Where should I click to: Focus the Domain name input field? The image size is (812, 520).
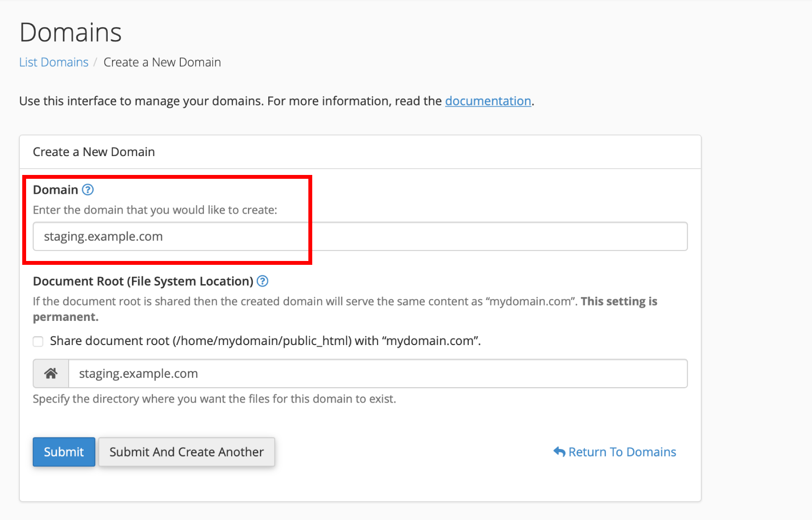[x=360, y=236]
